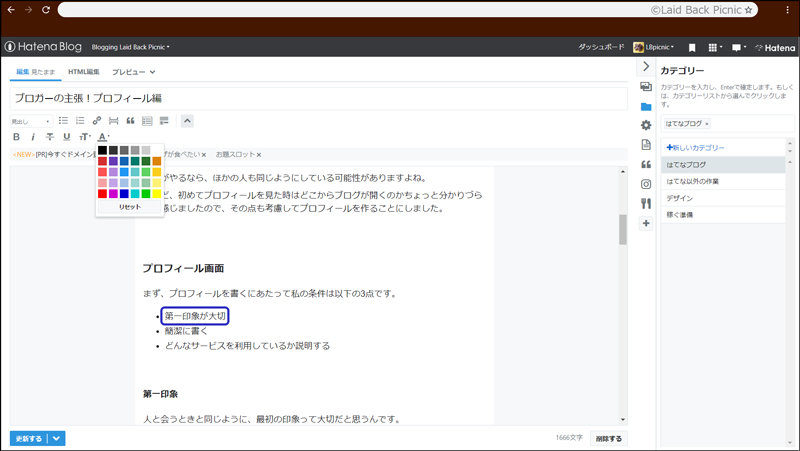
Task: Open the quote stock sidebar panel
Action: pyautogui.click(x=646, y=164)
